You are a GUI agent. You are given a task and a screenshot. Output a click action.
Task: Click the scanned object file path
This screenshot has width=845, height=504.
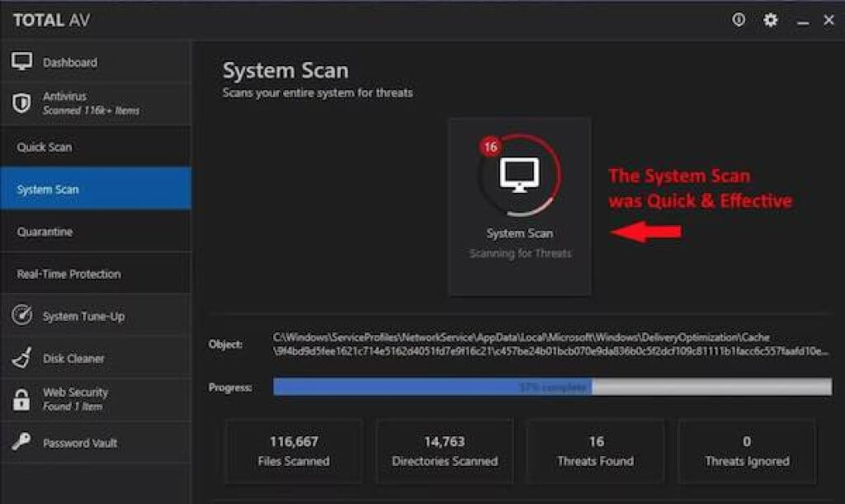click(x=551, y=344)
